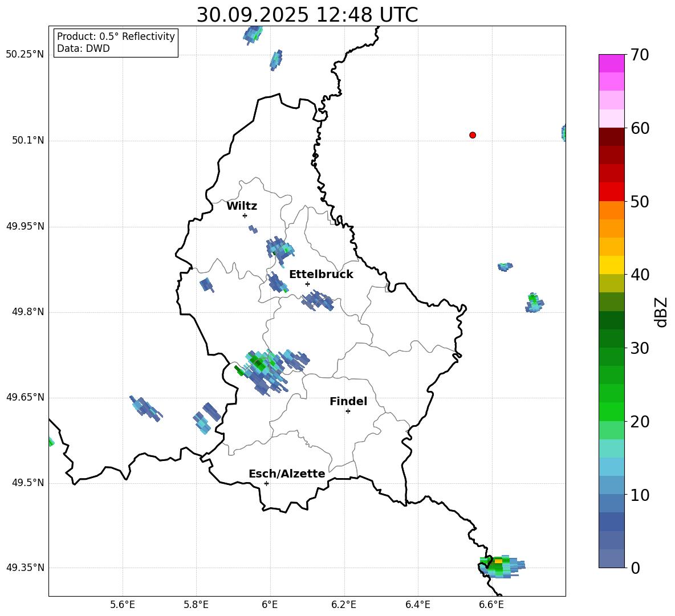Click the colorbar 70 tick label
Viewport: 675px width, 616px height.
[x=640, y=55]
